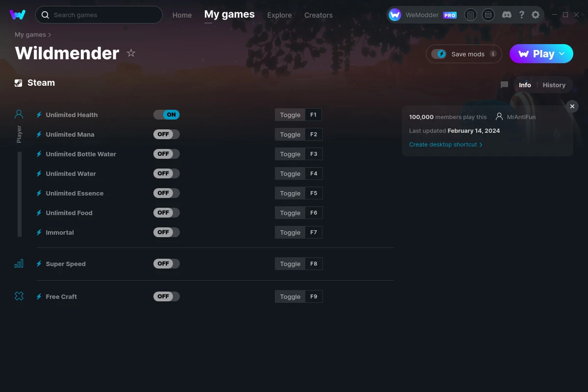
Task: Open the mobile remote icon in the top bar
Action: click(470, 15)
